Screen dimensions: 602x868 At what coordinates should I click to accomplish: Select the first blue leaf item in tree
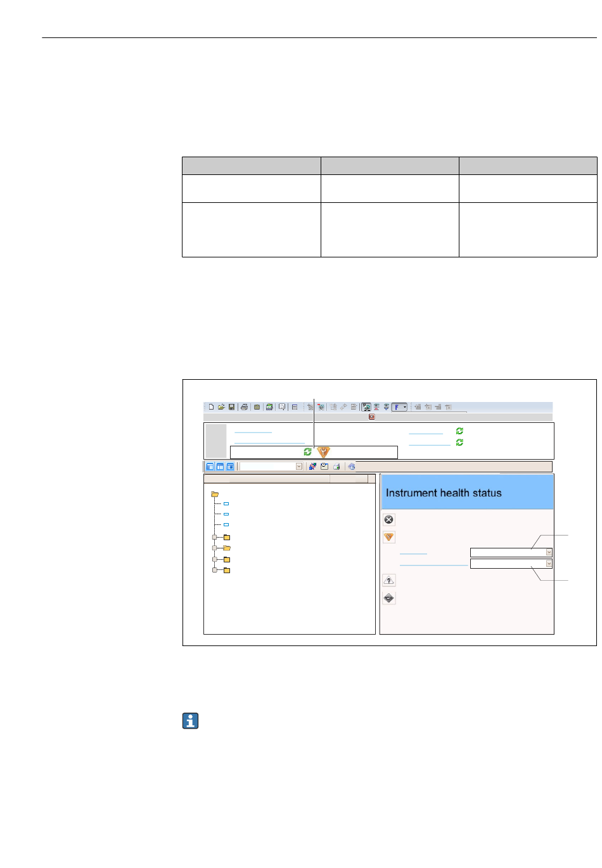226,503
